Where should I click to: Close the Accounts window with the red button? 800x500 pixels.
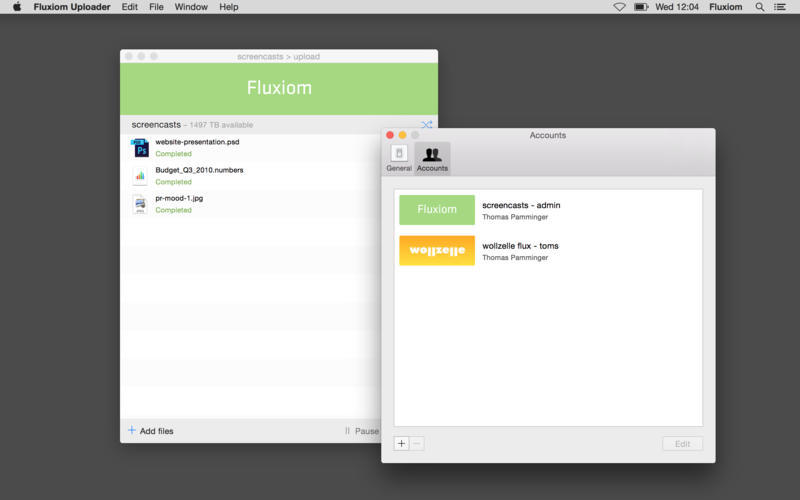pyautogui.click(x=390, y=135)
